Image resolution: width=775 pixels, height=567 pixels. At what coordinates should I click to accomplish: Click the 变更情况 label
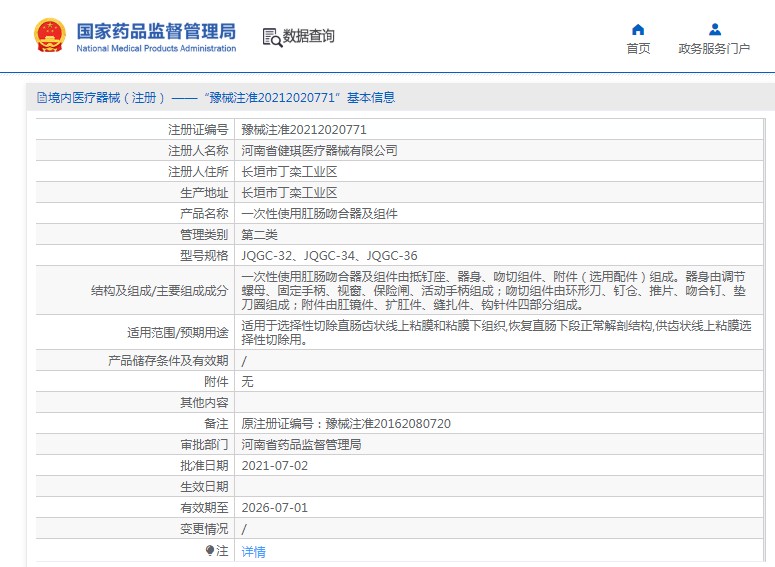point(204,528)
